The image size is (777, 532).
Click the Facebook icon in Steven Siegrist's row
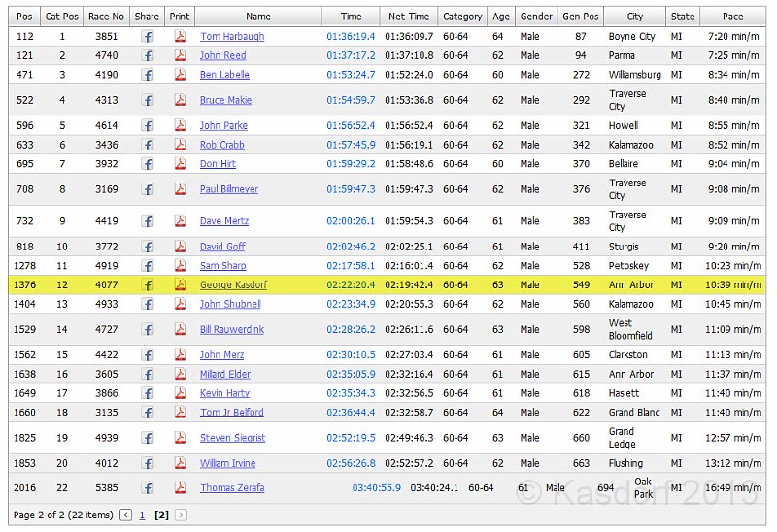click(148, 438)
